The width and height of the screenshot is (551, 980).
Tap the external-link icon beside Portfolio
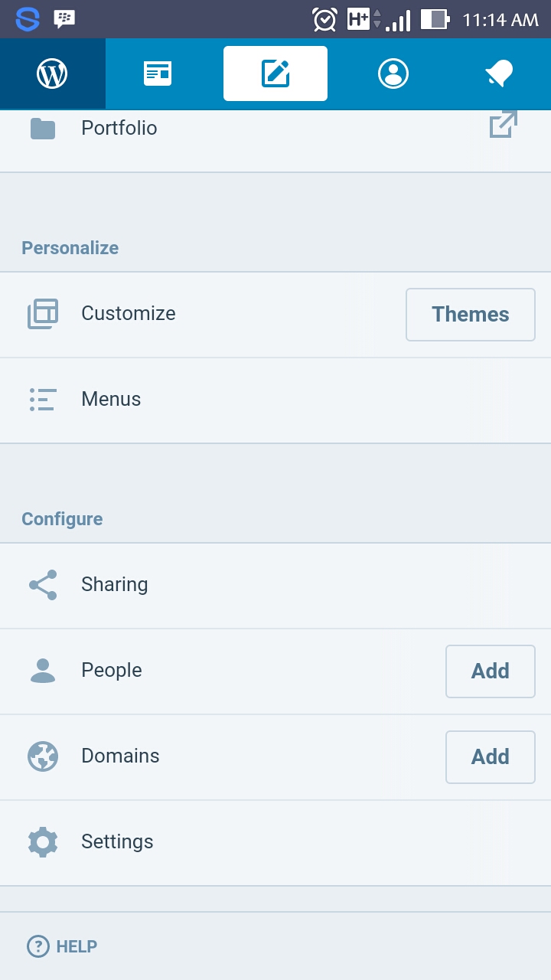(x=502, y=124)
